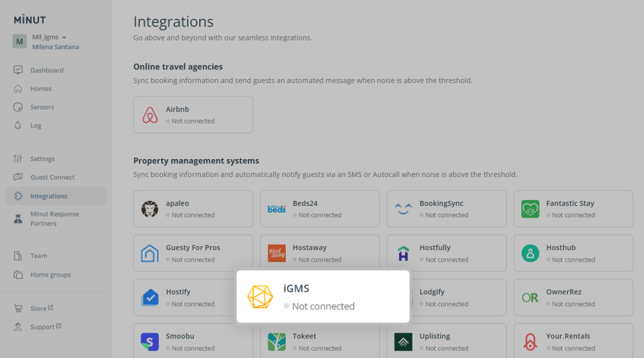Click the Hosthub person icon

tap(530, 253)
